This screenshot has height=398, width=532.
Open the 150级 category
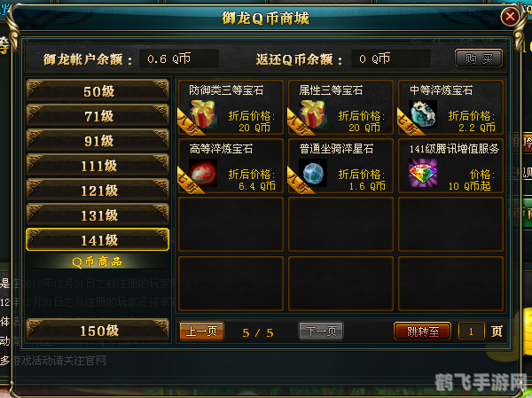(x=98, y=330)
